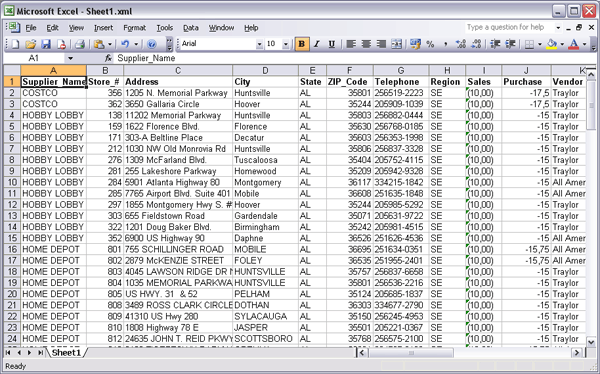Print the sheet using the printer icon
The image size is (600, 374).
point(80,44)
